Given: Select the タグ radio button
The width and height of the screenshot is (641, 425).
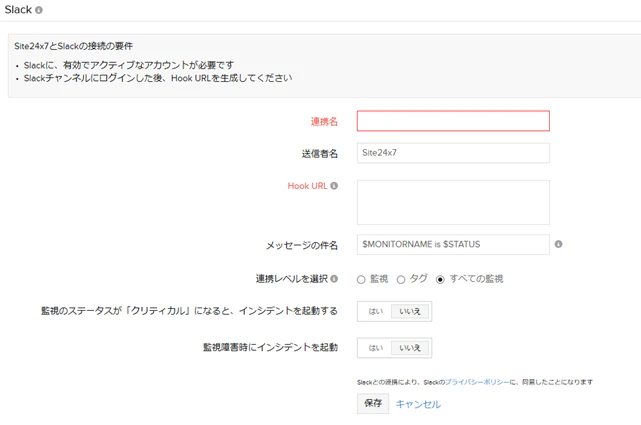Looking at the screenshot, I should 401,280.
